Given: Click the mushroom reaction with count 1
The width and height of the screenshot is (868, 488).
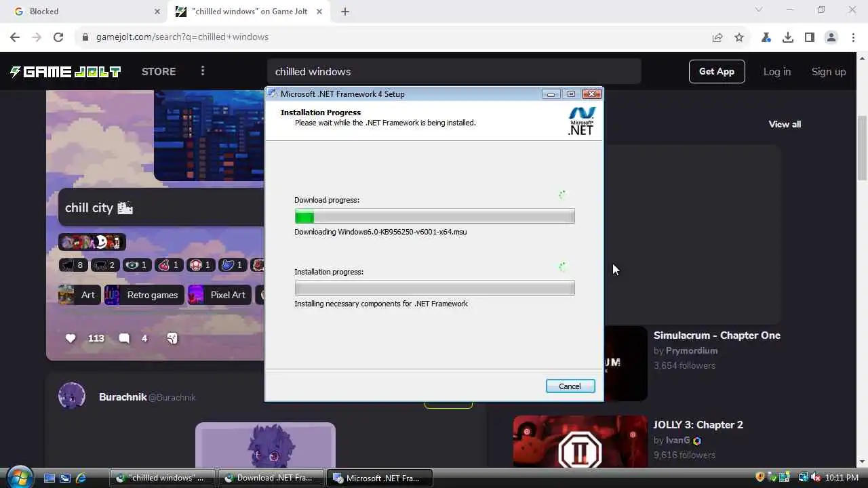Looking at the screenshot, I should coord(199,265).
